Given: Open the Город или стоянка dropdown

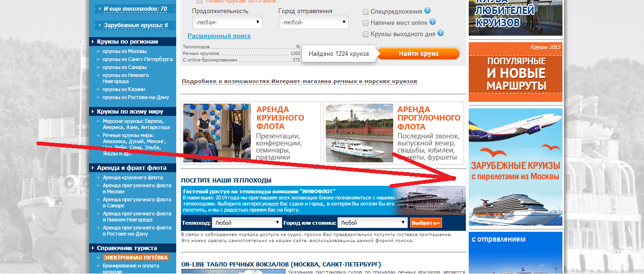Looking at the screenshot, I should pyautogui.click(x=373, y=223).
